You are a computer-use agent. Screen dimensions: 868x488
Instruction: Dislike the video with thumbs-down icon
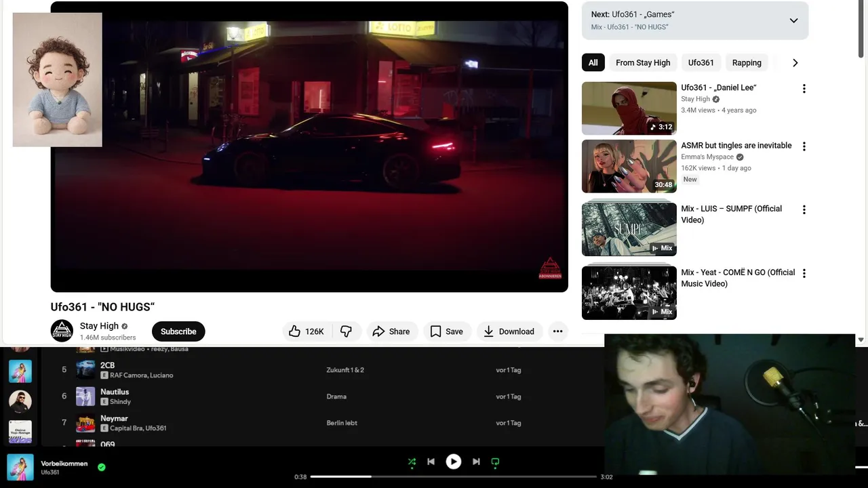click(x=346, y=331)
